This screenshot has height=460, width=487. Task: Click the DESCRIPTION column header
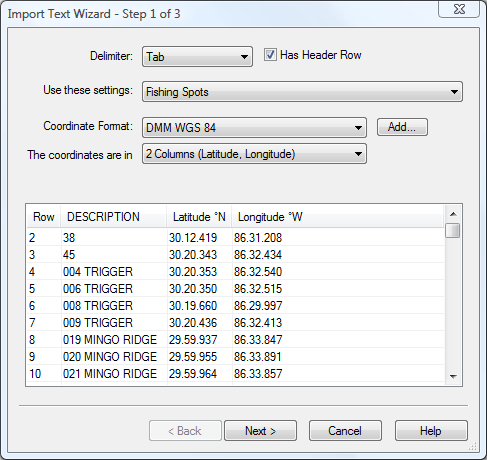(x=113, y=217)
